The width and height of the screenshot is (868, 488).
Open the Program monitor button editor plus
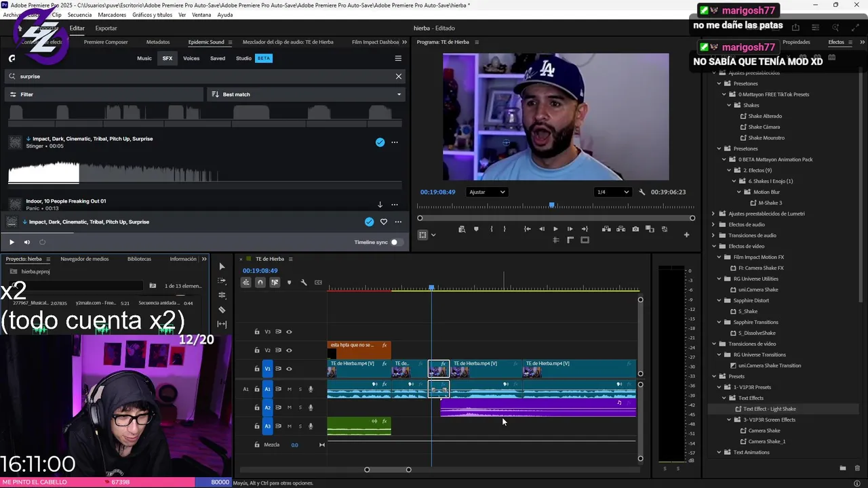click(x=686, y=235)
